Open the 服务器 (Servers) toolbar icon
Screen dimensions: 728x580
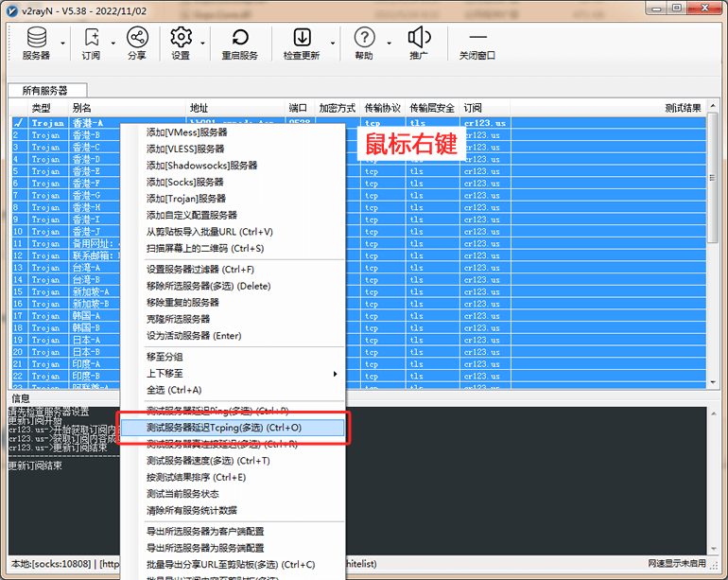tap(36, 44)
